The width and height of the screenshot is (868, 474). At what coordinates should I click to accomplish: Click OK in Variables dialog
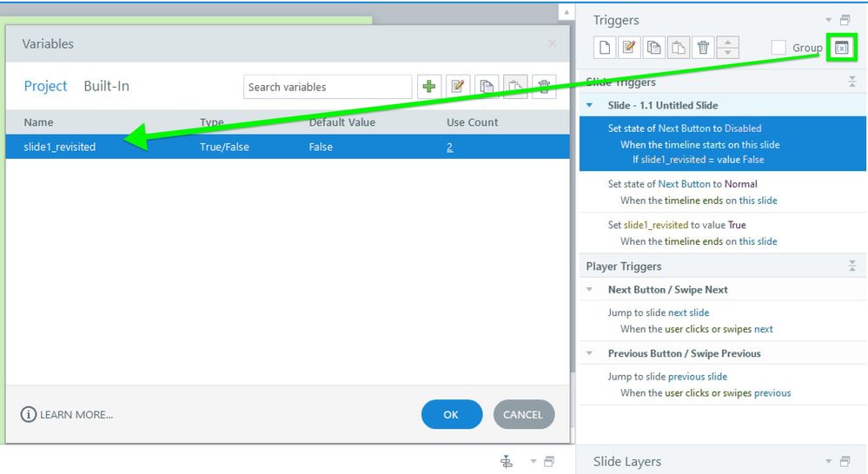pyautogui.click(x=452, y=414)
